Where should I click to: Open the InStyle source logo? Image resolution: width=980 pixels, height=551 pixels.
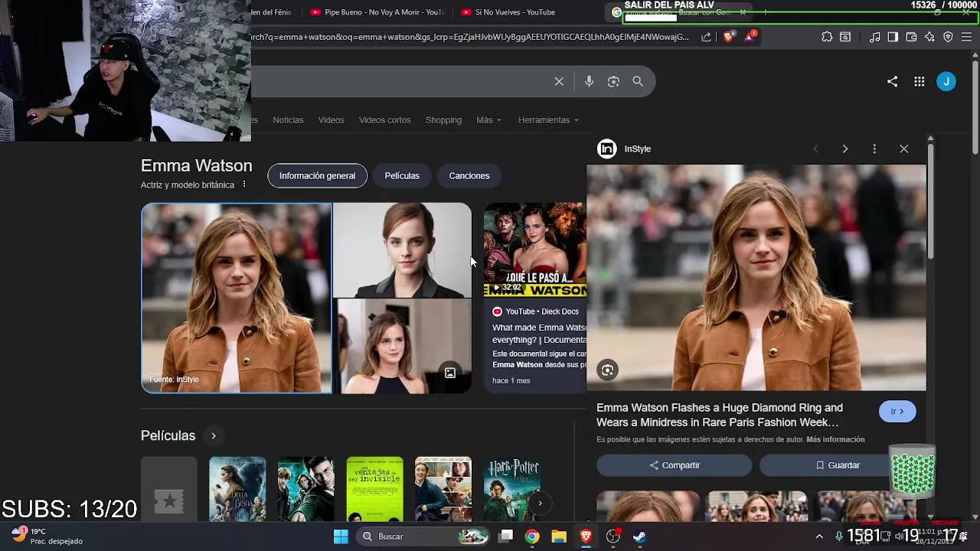pos(607,149)
